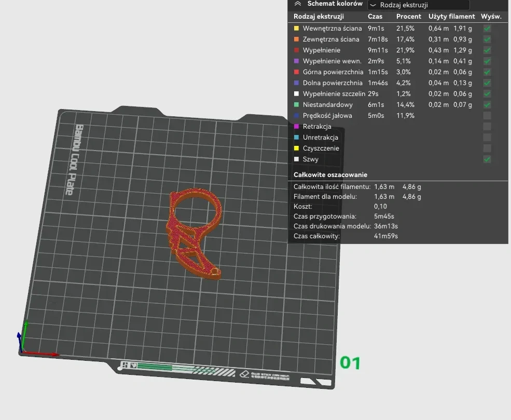Show Retrakcja points in preview
The image size is (511, 420).
(487, 127)
